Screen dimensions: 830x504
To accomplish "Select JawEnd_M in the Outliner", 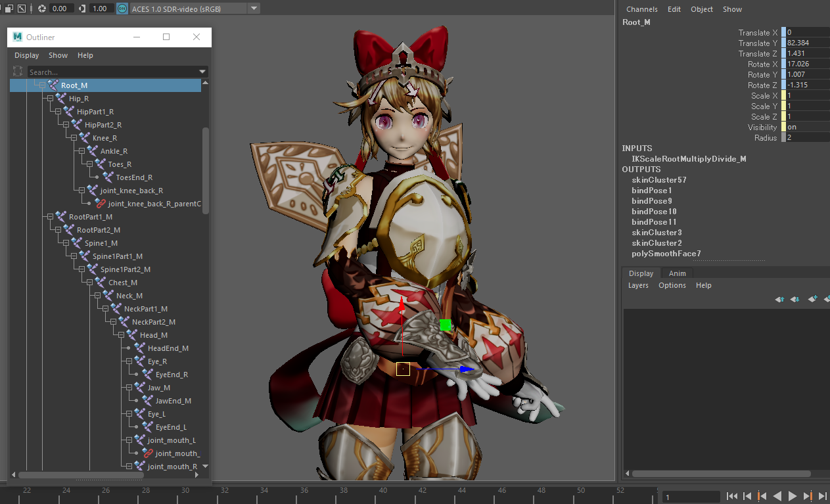I will (x=173, y=401).
